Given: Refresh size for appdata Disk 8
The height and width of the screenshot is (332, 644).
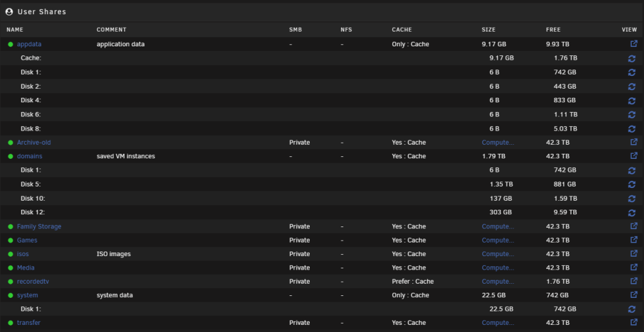Looking at the screenshot, I should pos(632,129).
